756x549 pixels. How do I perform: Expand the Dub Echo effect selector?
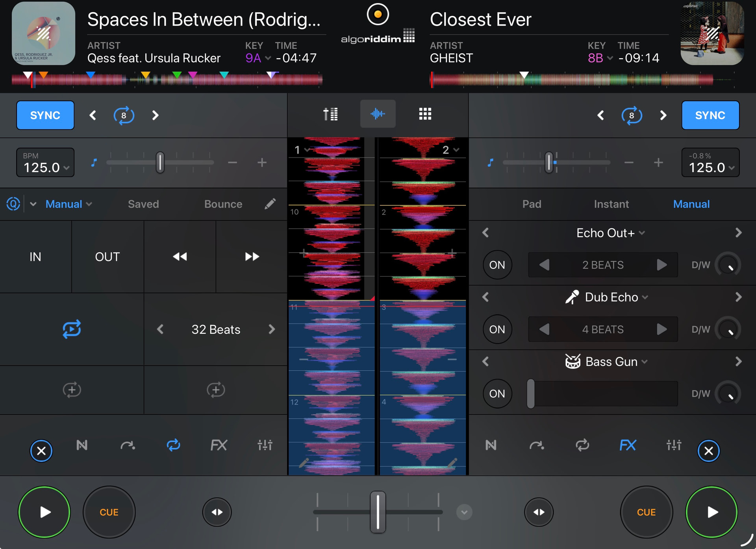pos(611,297)
